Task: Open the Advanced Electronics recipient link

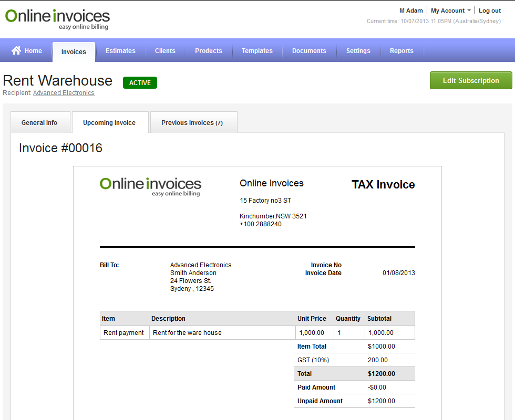Action: pyautogui.click(x=64, y=93)
